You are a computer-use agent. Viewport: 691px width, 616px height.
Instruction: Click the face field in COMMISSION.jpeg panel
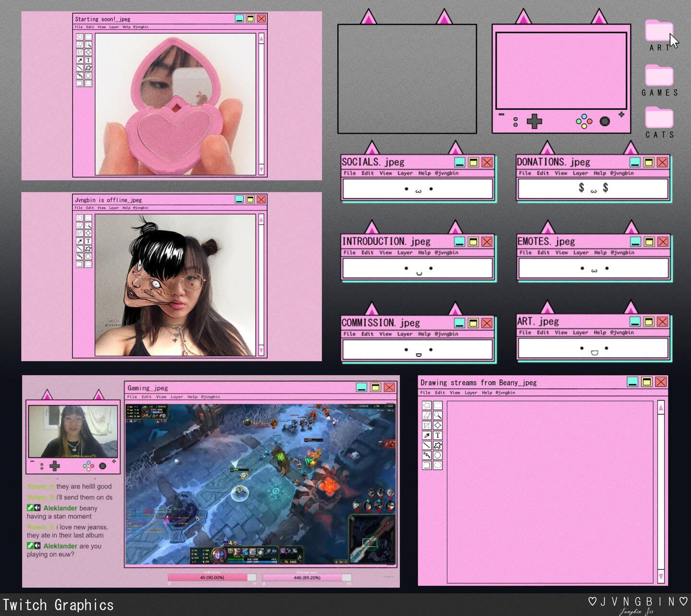click(x=417, y=350)
